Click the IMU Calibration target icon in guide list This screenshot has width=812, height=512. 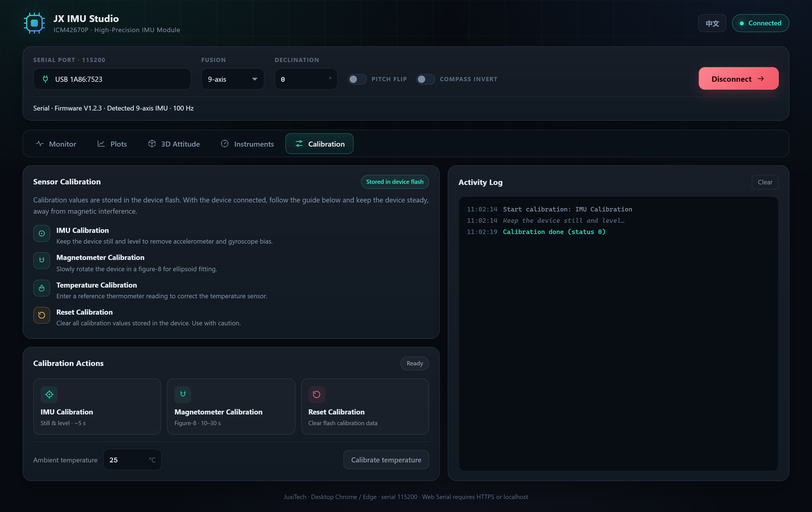[42, 233]
